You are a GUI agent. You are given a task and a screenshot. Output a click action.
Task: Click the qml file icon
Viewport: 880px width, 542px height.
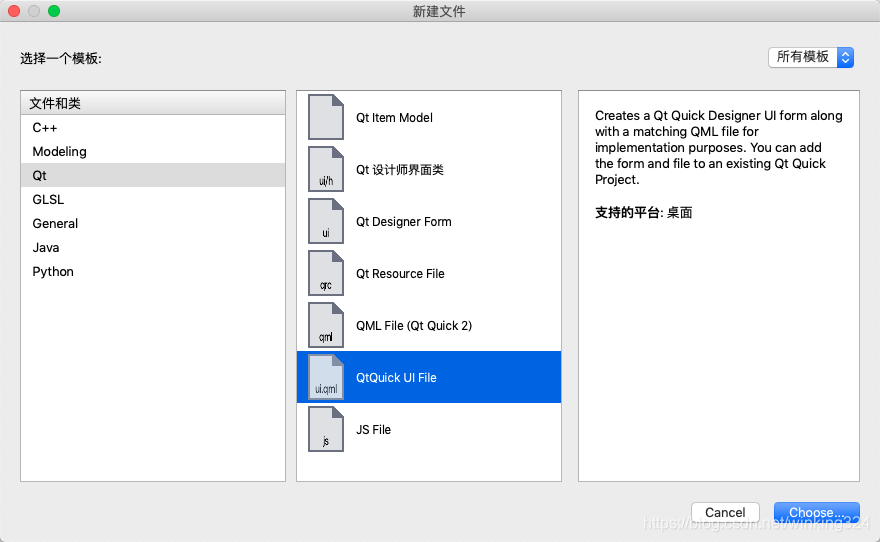point(326,325)
